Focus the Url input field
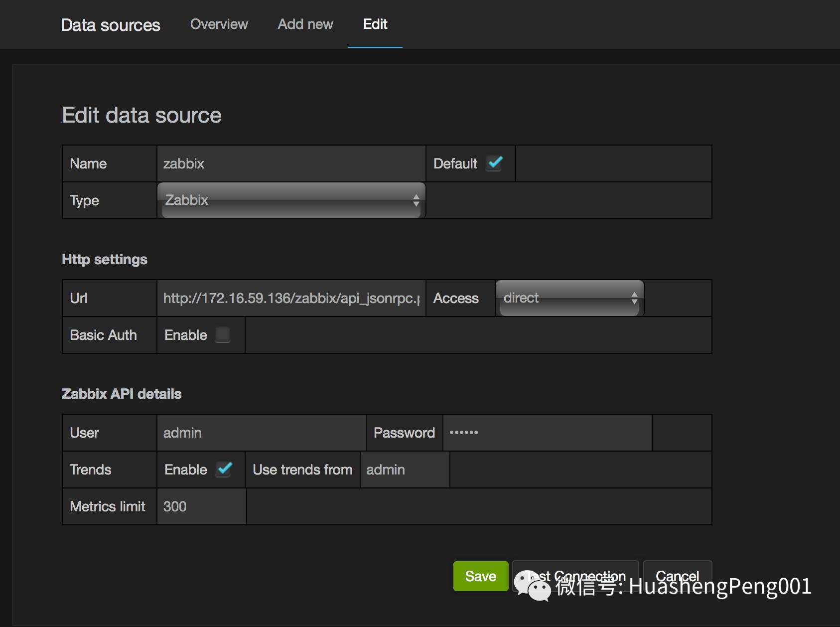Screen dimensions: 840x627 pos(291,298)
